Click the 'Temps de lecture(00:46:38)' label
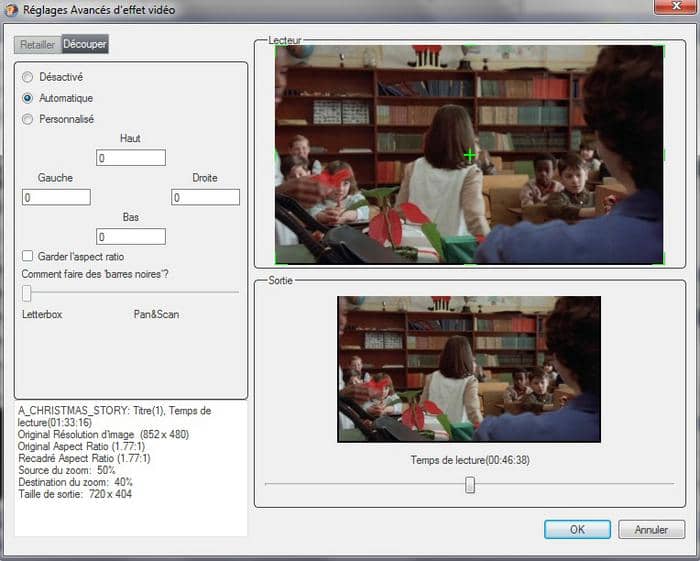This screenshot has height=561, width=700. (x=470, y=460)
